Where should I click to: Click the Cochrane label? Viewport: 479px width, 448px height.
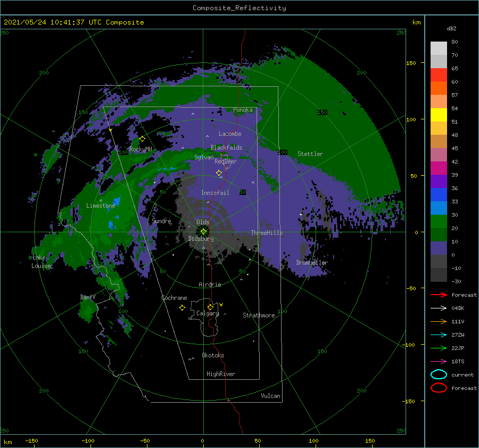click(174, 298)
